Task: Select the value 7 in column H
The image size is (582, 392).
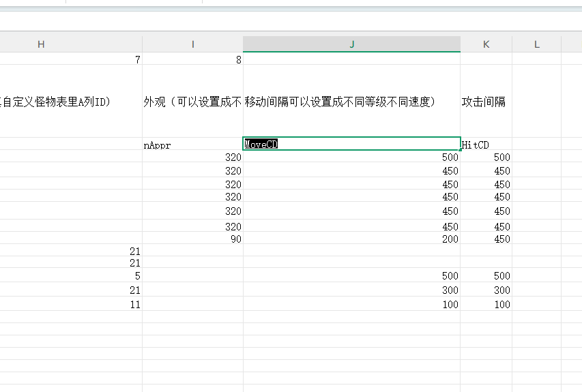Action: click(x=71, y=59)
